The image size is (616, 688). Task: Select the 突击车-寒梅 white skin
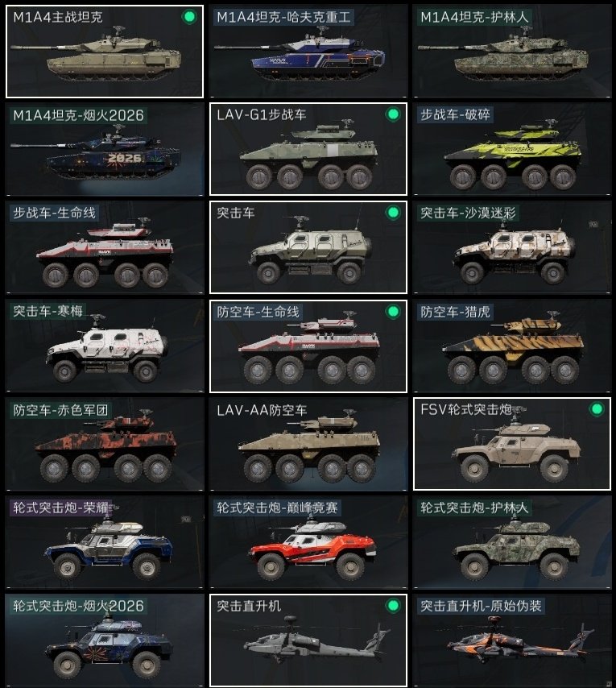tap(105, 346)
